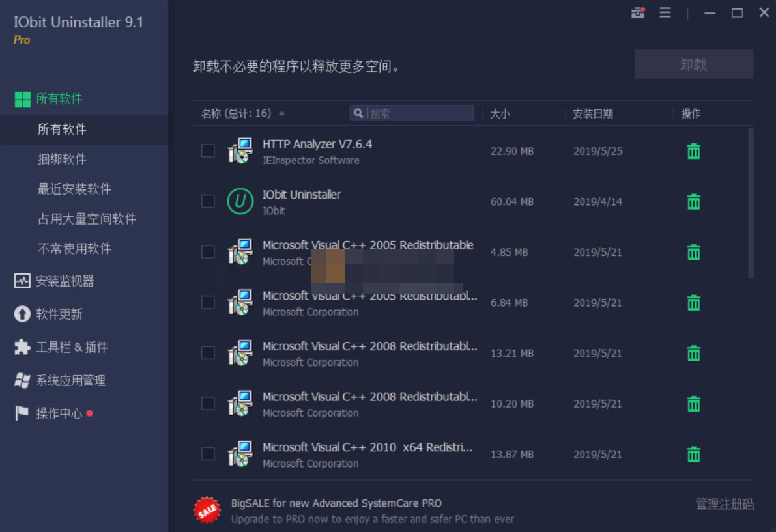Click the IObit Uninstaller program logo icon
776x532 pixels.
(240, 201)
